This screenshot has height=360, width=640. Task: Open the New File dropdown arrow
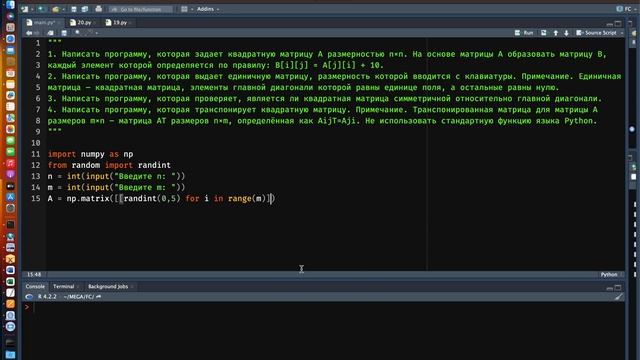31,9
